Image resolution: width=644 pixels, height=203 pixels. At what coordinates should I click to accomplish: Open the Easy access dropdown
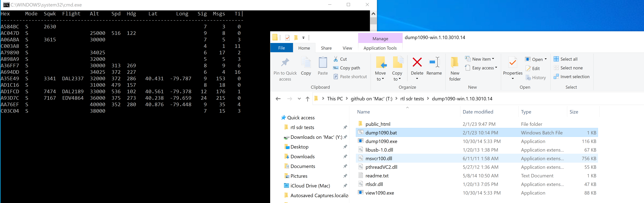[481, 68]
